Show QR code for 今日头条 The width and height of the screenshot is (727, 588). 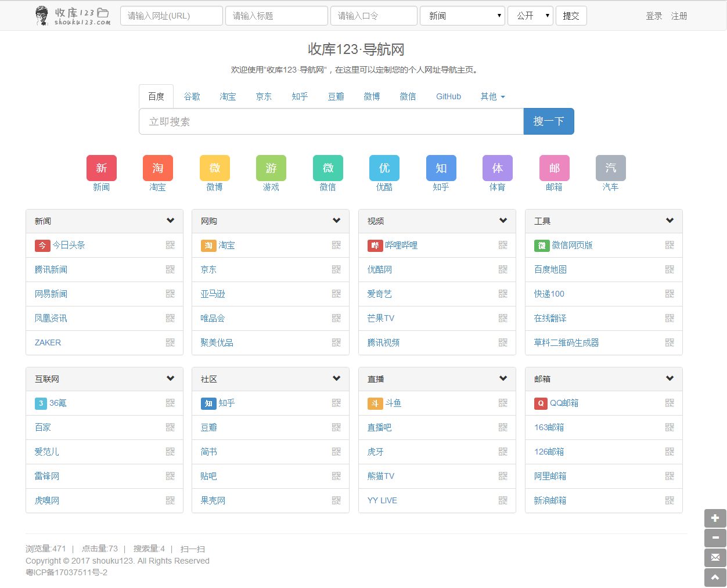170,245
